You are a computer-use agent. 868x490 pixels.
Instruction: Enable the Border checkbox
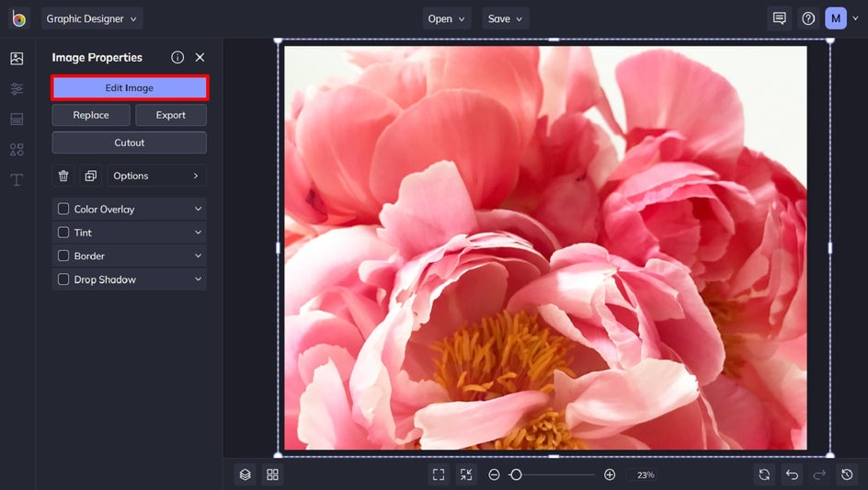click(x=63, y=256)
